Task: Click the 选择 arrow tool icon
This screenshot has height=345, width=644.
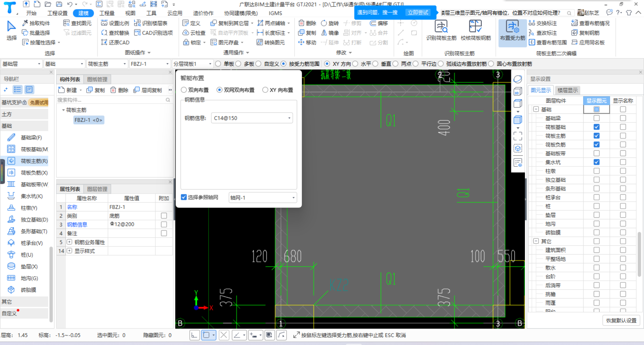Action: click(x=11, y=26)
